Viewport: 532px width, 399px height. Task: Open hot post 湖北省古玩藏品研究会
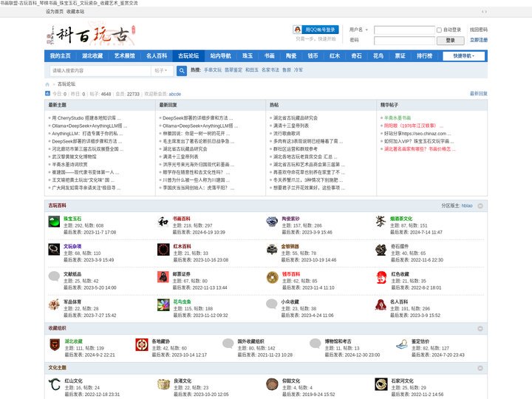[x=296, y=118]
